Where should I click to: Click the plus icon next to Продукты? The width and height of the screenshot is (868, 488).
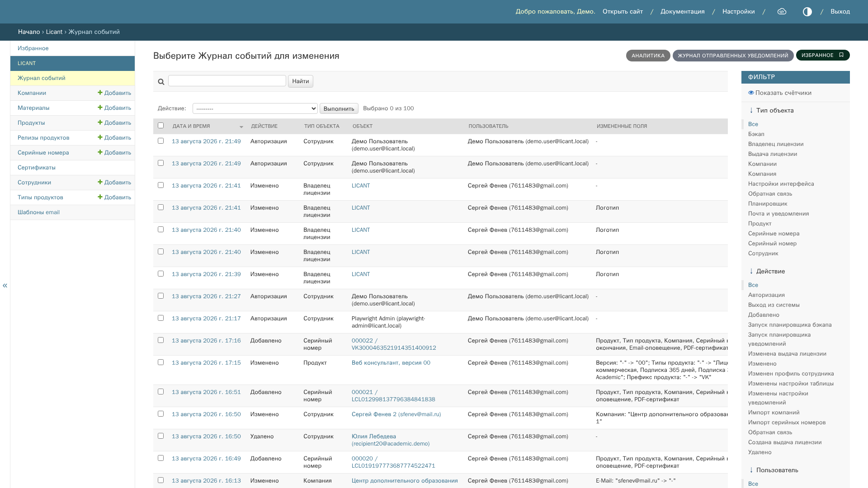pyautogui.click(x=100, y=122)
